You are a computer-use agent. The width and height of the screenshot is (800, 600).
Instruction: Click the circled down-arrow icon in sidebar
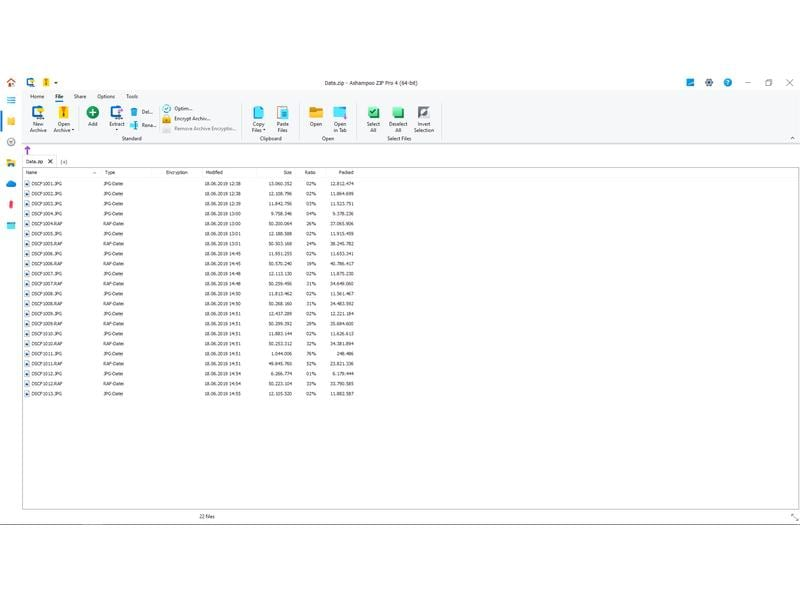[x=11, y=142]
